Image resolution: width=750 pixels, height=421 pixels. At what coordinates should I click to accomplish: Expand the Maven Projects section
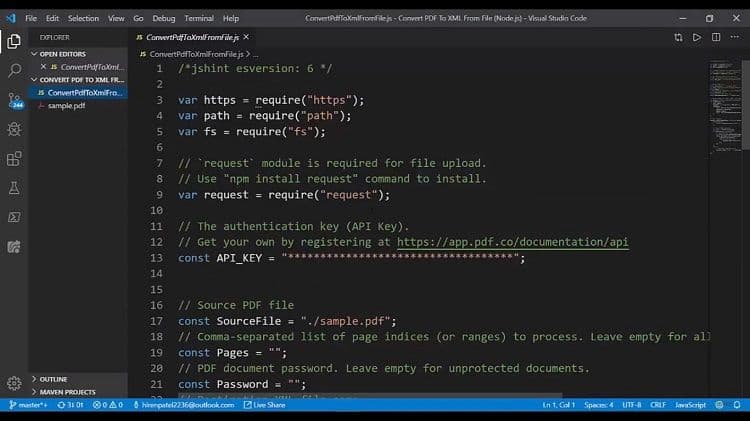(66, 392)
